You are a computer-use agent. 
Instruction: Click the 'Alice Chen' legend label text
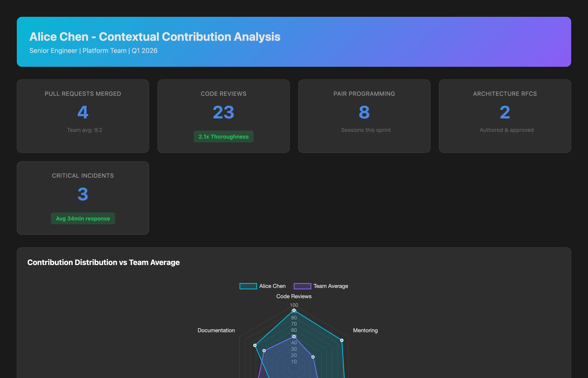(x=272, y=286)
